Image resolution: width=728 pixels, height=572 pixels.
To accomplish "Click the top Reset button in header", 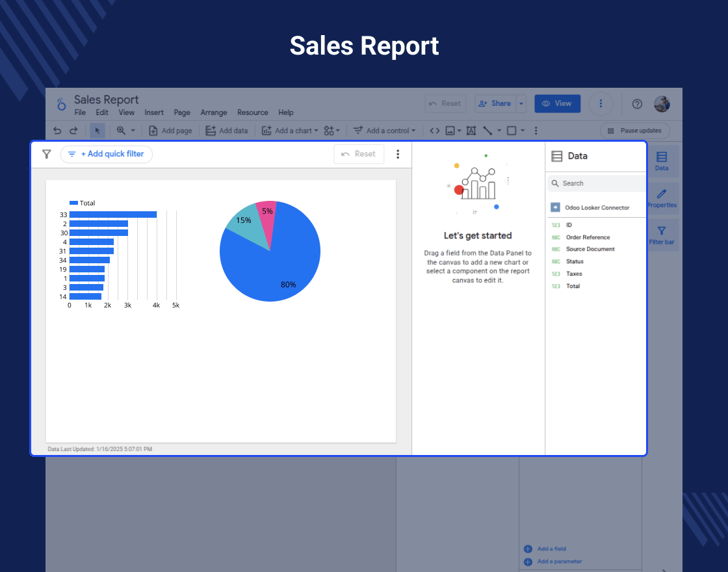I will pos(445,103).
